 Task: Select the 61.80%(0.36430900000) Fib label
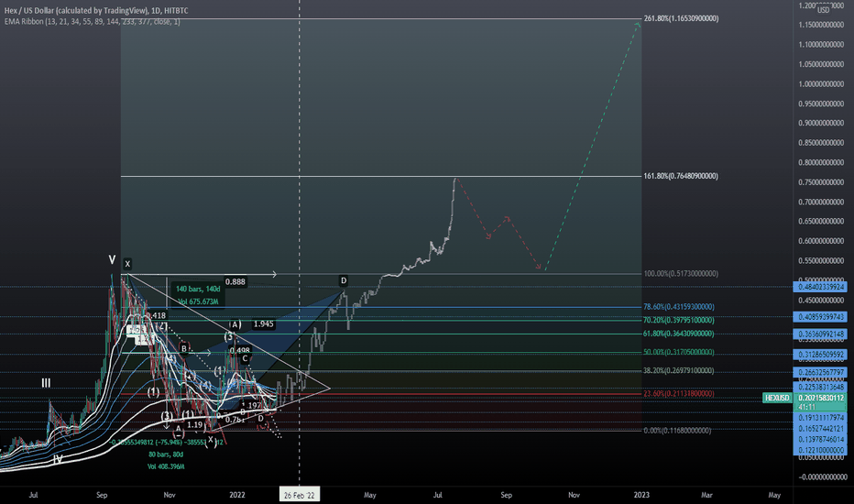(679, 334)
